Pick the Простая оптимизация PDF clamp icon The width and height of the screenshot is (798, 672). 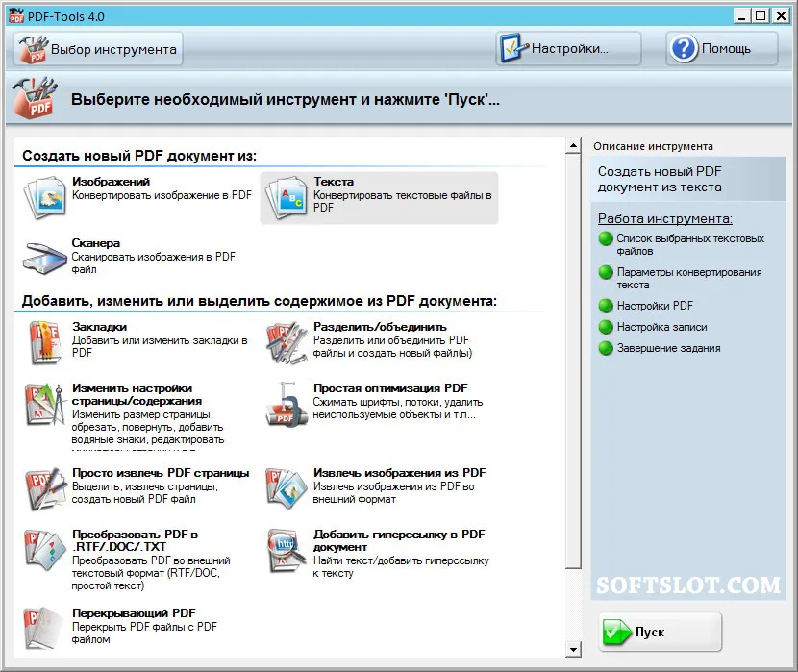(286, 405)
